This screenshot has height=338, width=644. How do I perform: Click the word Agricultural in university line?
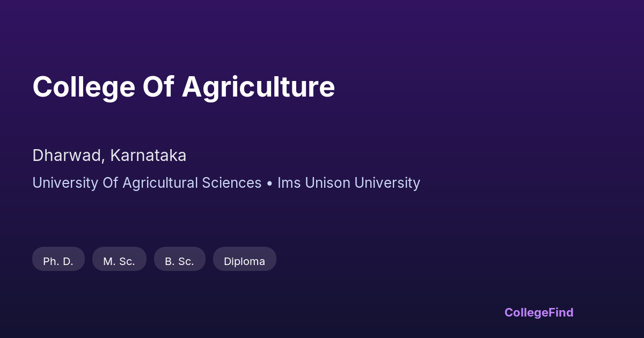(x=160, y=183)
